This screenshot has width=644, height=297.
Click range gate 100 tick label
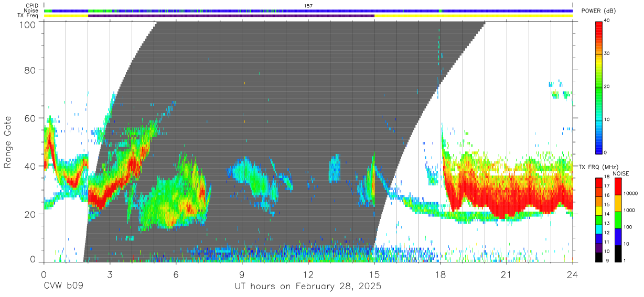pyautogui.click(x=27, y=24)
